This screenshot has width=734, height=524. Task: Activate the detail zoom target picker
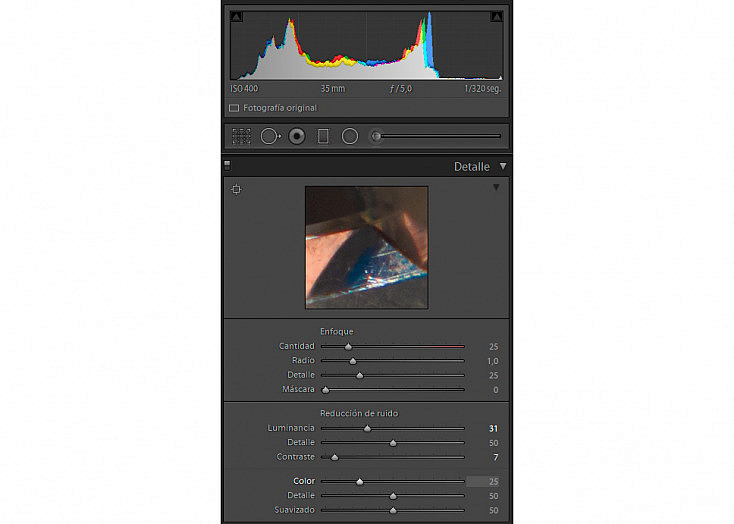236,189
